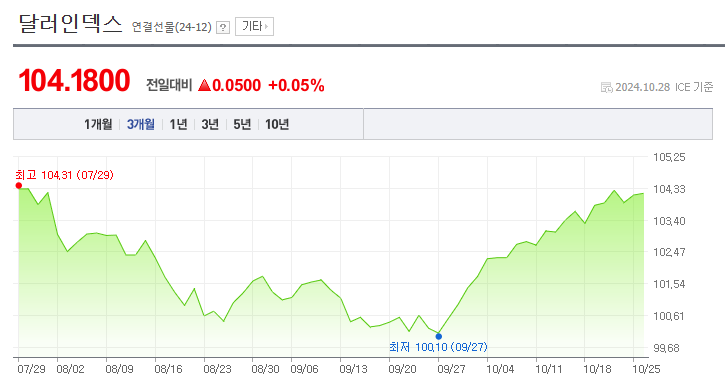725x391 pixels.
Task: Switch chart to 3년 period
Action: (x=210, y=124)
